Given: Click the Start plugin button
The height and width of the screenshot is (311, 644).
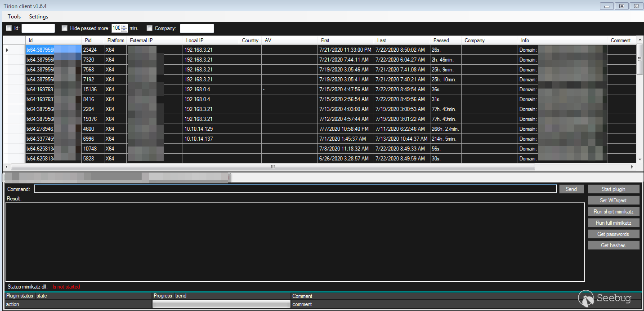Looking at the screenshot, I should point(613,189).
